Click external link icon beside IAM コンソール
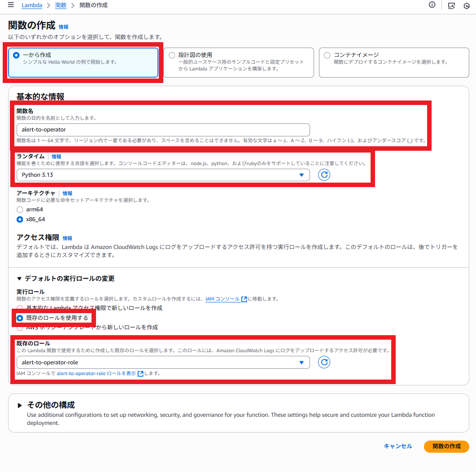 click(x=244, y=299)
